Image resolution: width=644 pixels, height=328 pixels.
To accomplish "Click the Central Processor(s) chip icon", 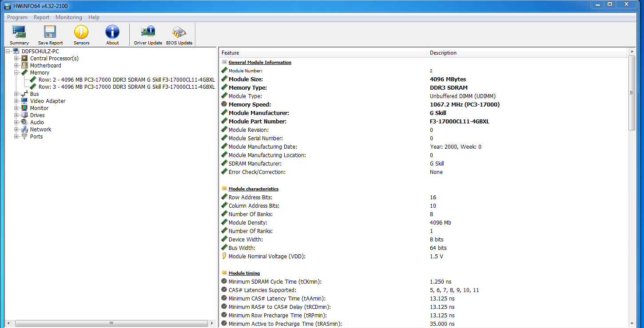I will click(24, 59).
